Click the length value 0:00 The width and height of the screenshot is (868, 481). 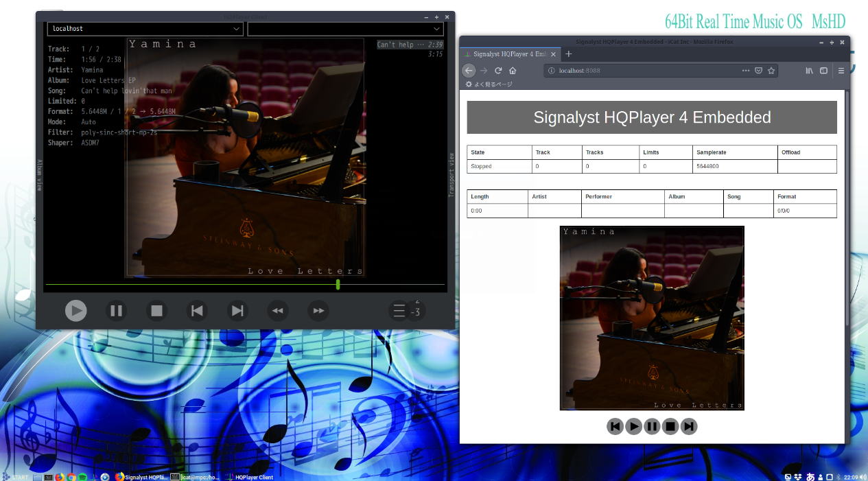pyautogui.click(x=497, y=211)
